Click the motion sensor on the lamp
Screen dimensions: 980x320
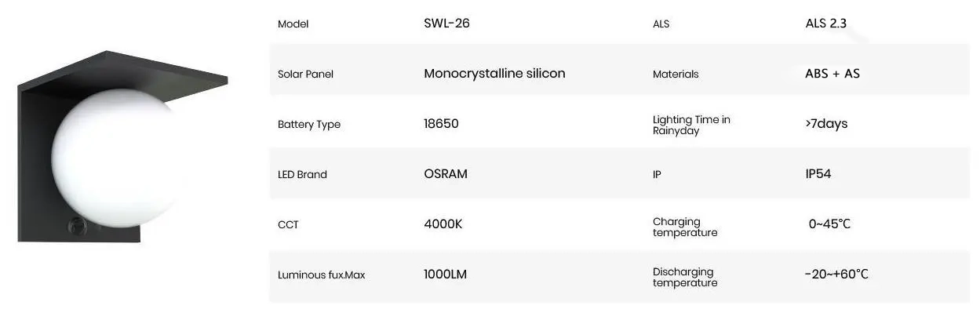[x=78, y=225]
